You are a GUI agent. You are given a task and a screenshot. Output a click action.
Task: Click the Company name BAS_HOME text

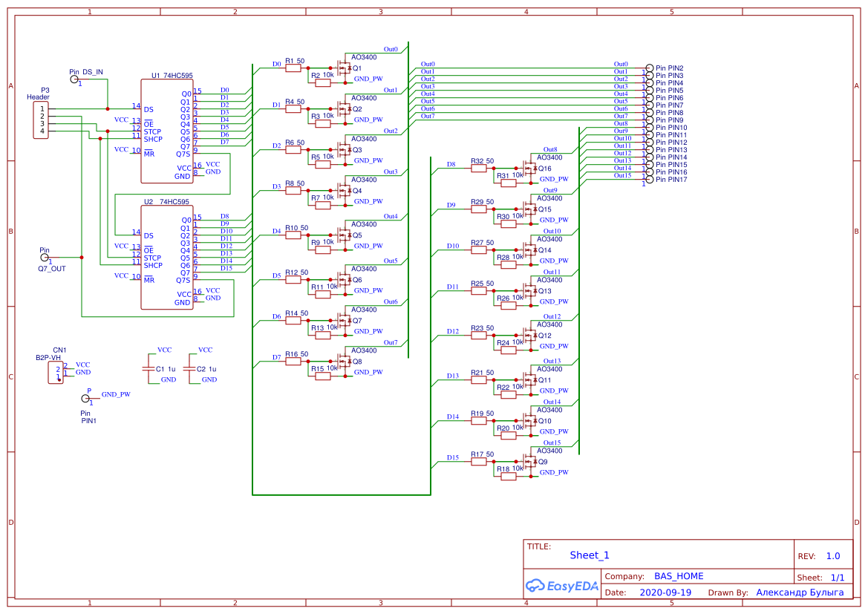click(x=678, y=575)
